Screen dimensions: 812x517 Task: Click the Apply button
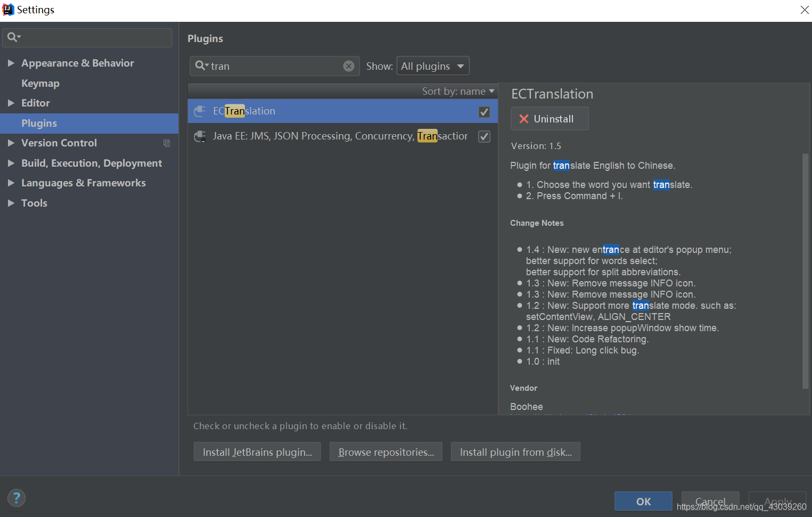(x=777, y=501)
